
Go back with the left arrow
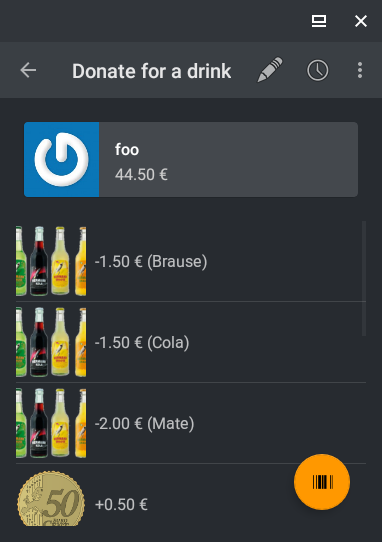(x=28, y=71)
